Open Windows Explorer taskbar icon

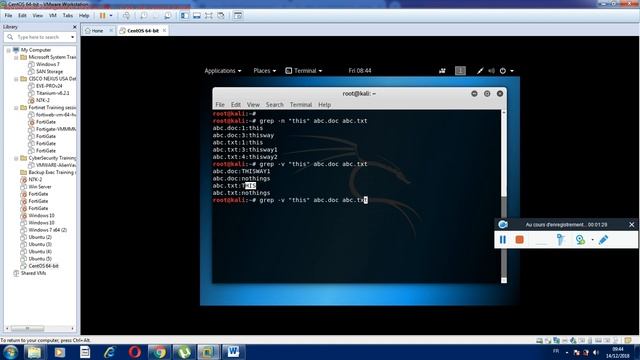tap(34, 352)
